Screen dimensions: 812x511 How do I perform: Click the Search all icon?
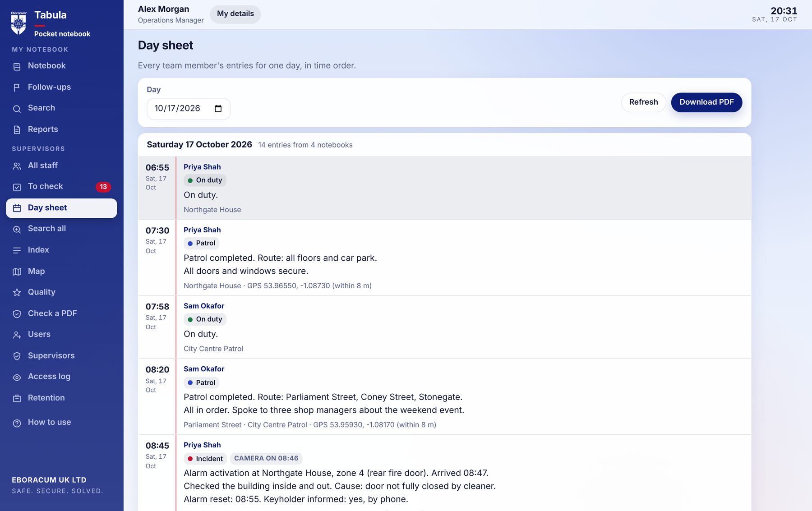[x=17, y=229]
